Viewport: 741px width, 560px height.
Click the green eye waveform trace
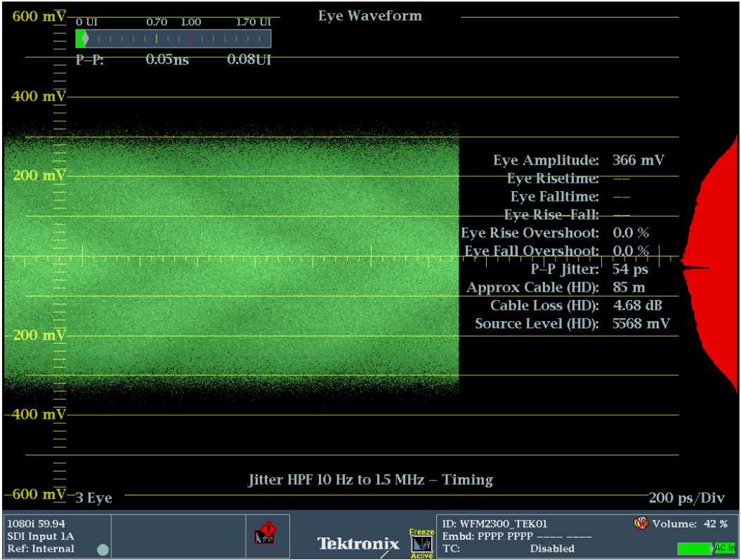coord(232,258)
